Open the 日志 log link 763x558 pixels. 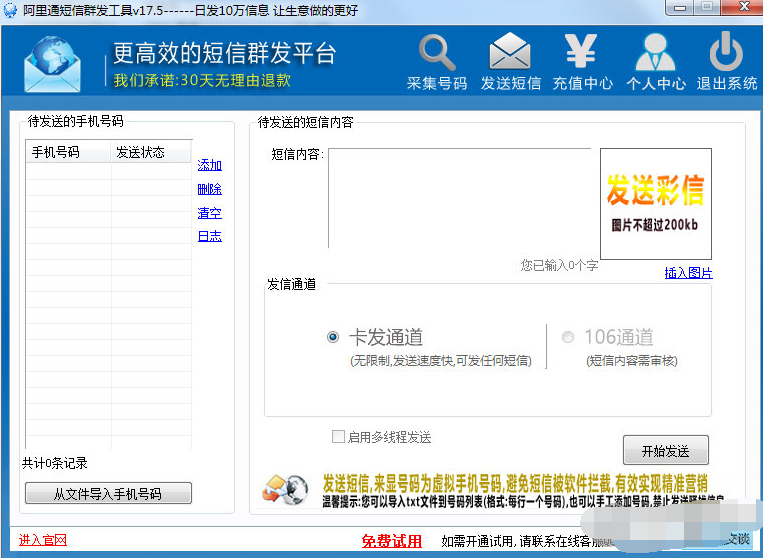(209, 237)
